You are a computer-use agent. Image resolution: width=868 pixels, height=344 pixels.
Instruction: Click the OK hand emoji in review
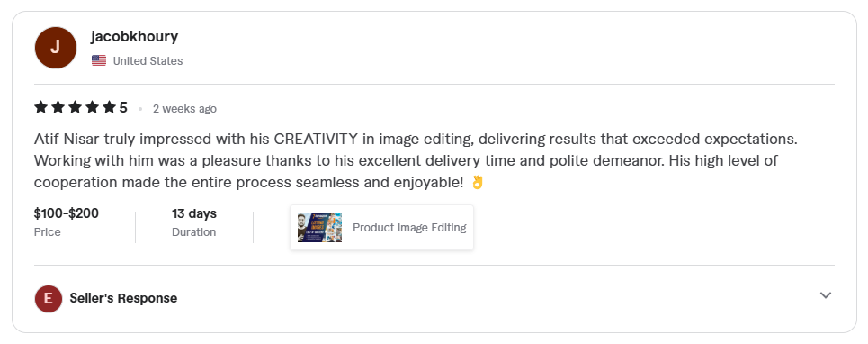click(x=478, y=182)
